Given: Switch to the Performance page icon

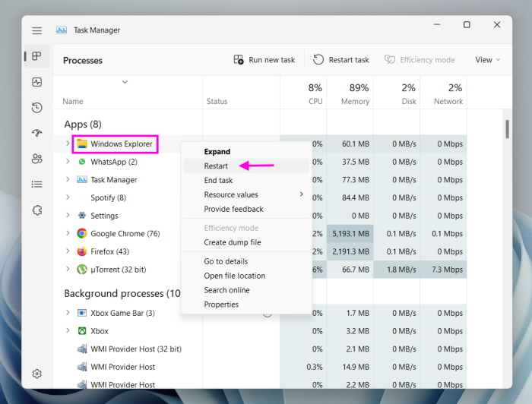Looking at the screenshot, I should pos(36,82).
